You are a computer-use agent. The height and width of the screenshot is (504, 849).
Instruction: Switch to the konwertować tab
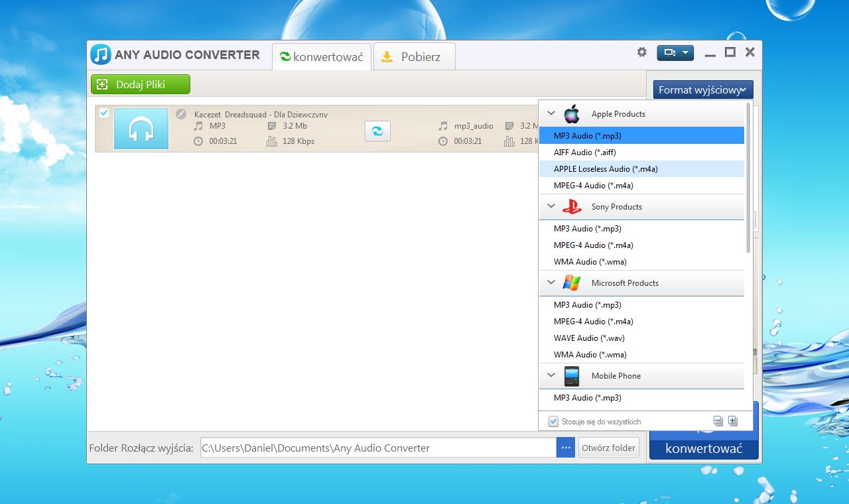[322, 56]
